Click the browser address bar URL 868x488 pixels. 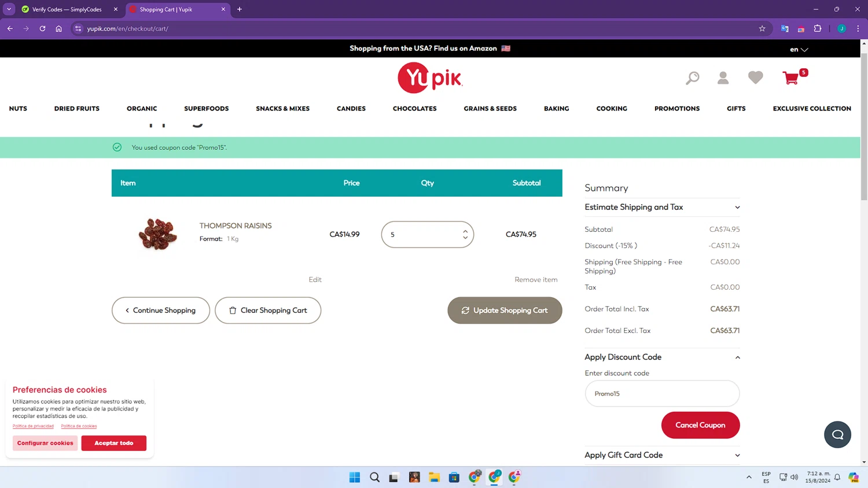[x=128, y=28]
